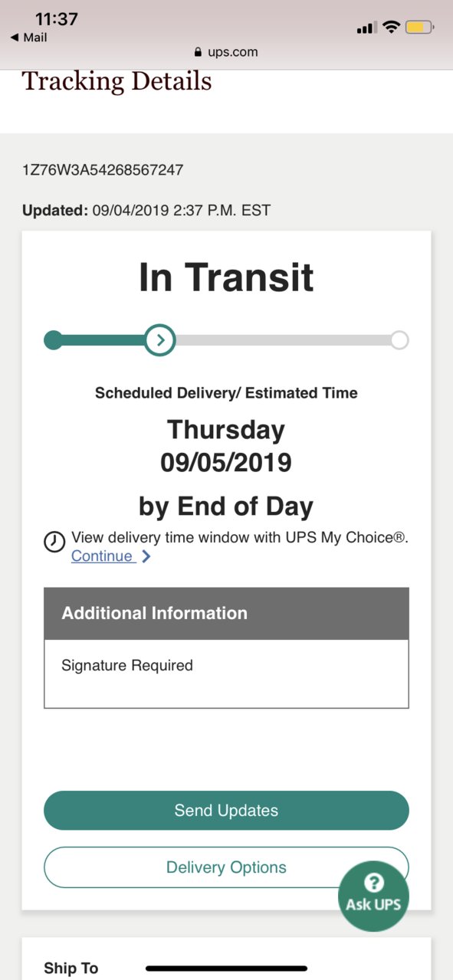Select the starting point progress dot
Viewport: 453px width, 980px height.
[53, 339]
